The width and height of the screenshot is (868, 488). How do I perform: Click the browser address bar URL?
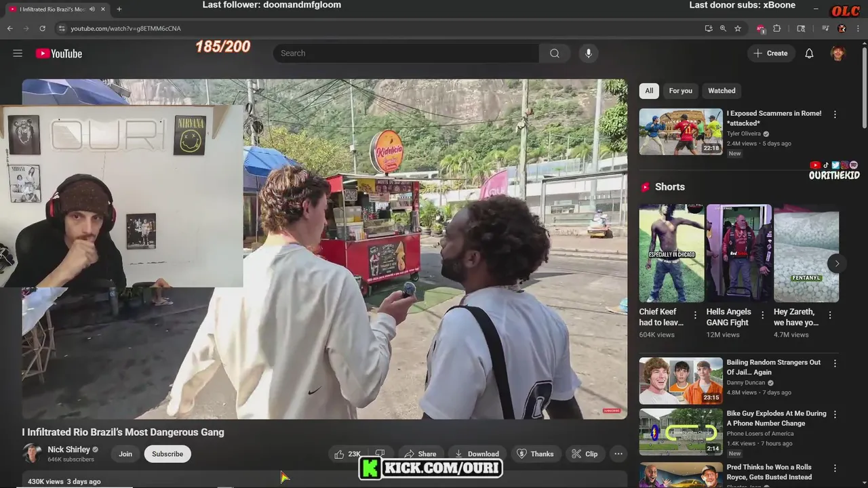click(x=125, y=28)
